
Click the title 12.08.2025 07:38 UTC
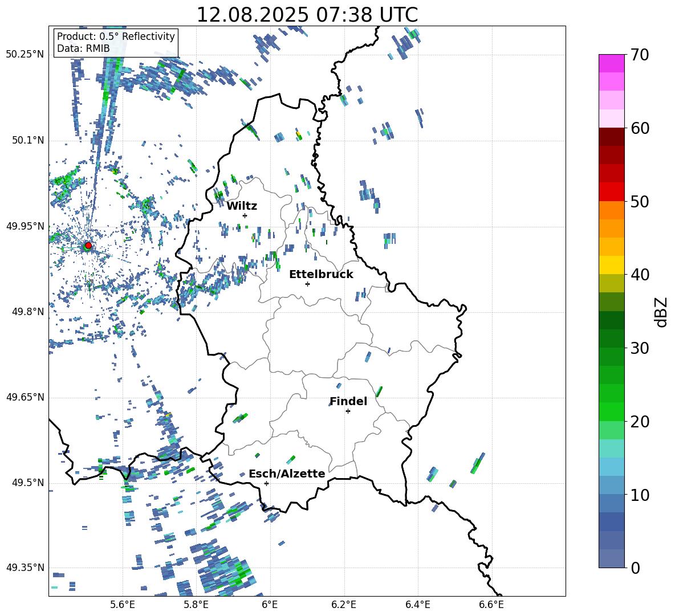(x=307, y=15)
